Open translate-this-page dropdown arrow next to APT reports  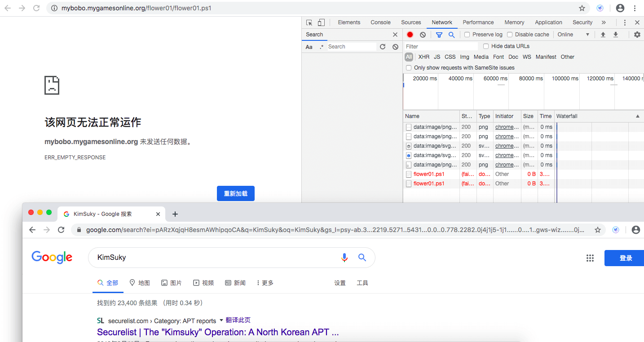(x=221, y=320)
